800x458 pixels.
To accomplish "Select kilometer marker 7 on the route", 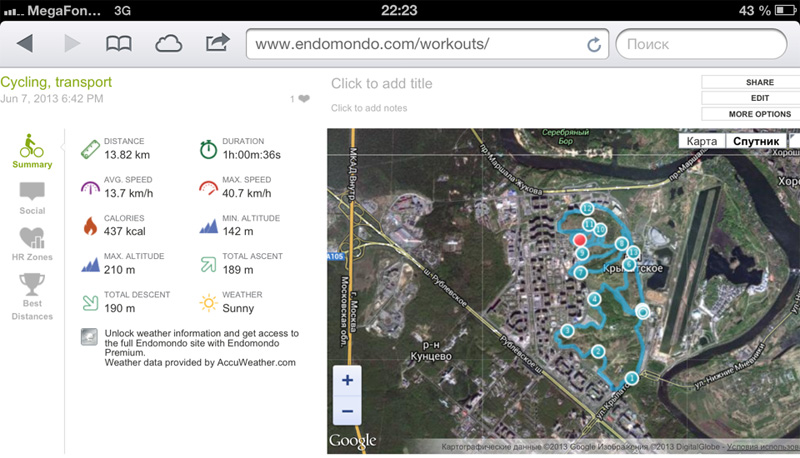I will click(580, 273).
